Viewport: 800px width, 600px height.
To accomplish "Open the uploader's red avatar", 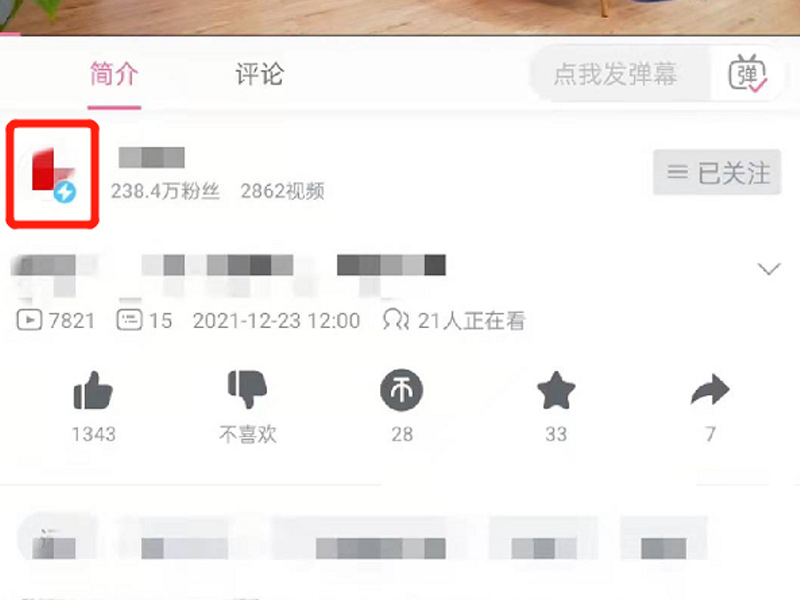I will click(x=53, y=173).
